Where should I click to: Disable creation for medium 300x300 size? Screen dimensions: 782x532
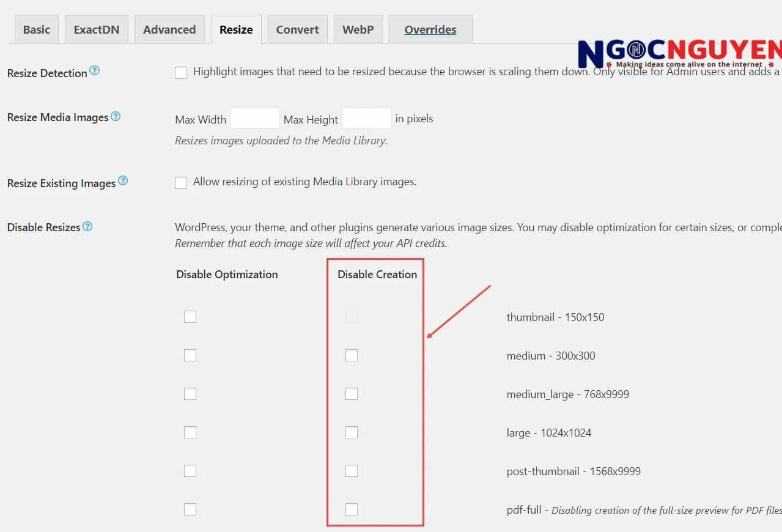(x=352, y=355)
